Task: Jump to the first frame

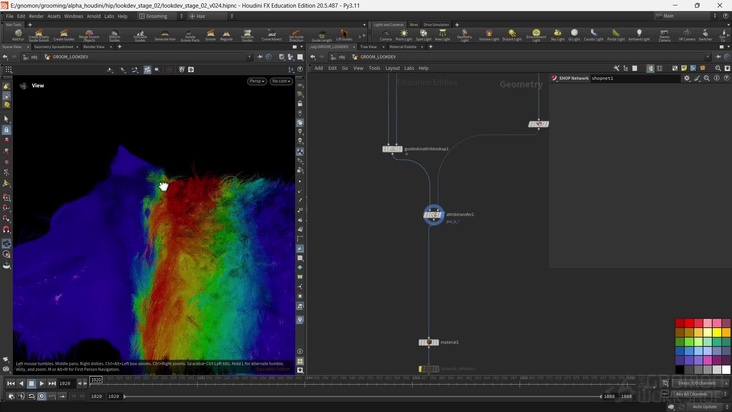Action: tap(11, 384)
